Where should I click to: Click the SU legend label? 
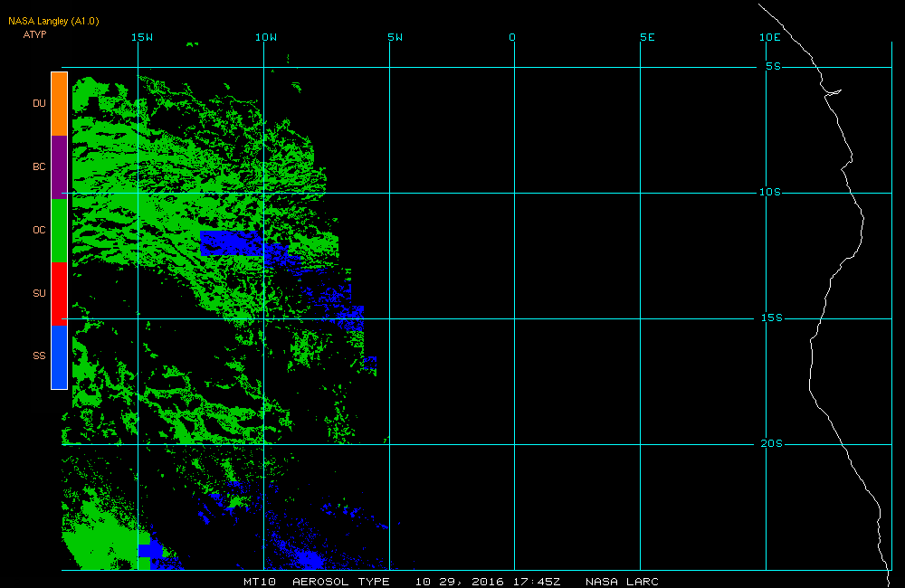(39, 293)
